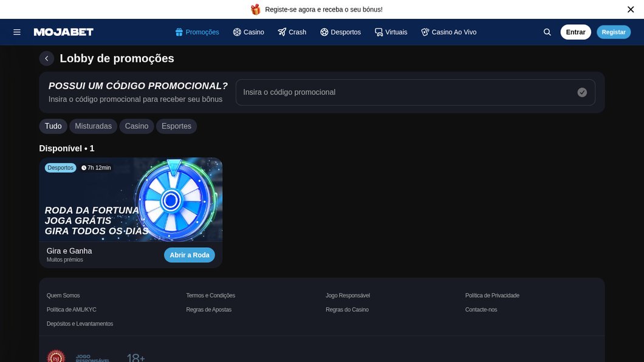Viewport: 644px width, 362px height.
Task: Focus the promo code input field
Action: point(415,92)
